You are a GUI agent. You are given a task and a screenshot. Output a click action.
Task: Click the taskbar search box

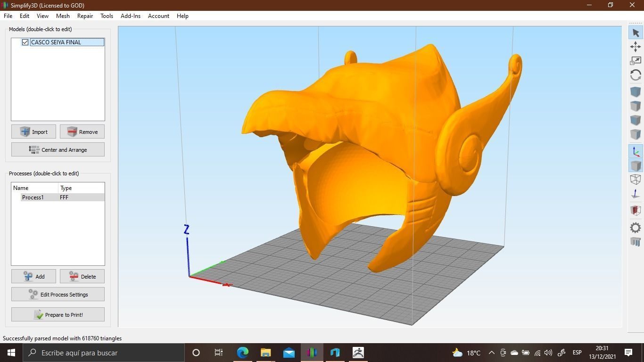(104, 353)
